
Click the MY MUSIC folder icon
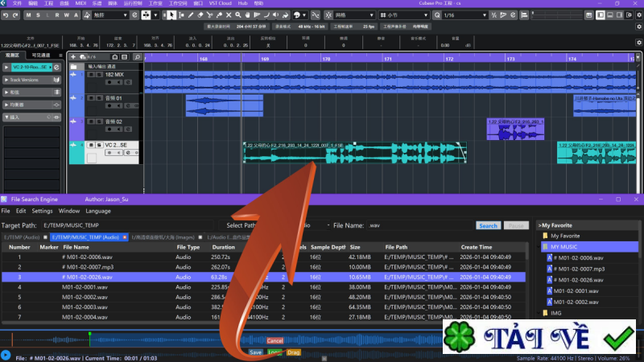545,246
